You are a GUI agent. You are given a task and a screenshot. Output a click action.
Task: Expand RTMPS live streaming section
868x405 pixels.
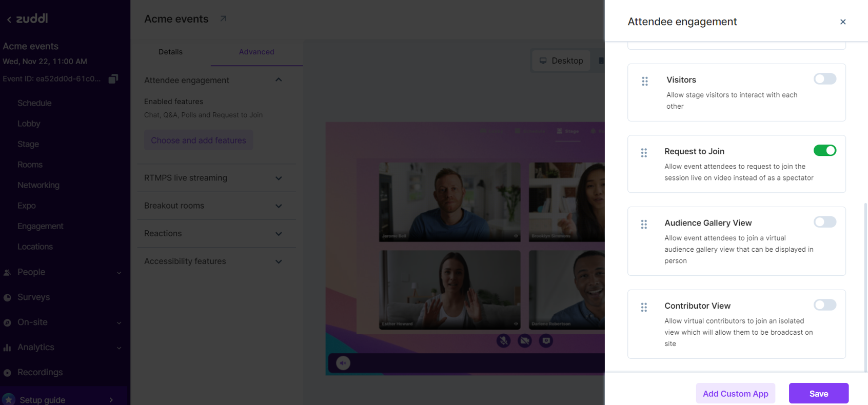point(279,178)
